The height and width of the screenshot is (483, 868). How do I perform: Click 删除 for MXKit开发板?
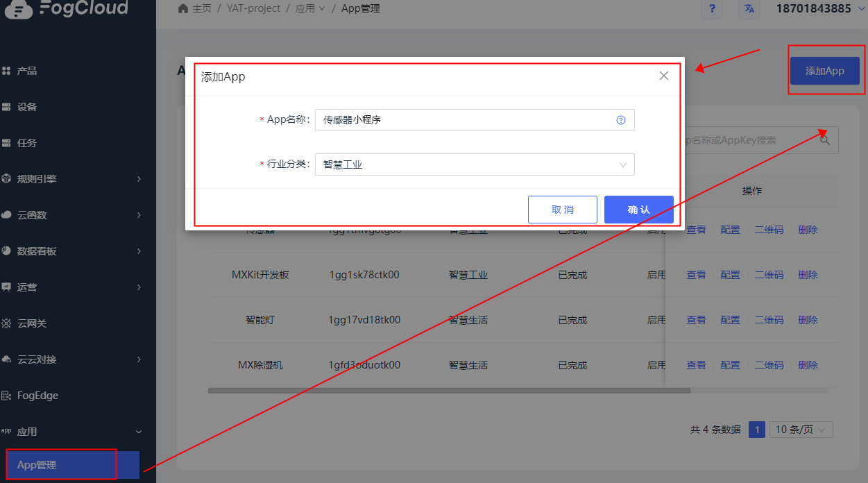coord(808,275)
